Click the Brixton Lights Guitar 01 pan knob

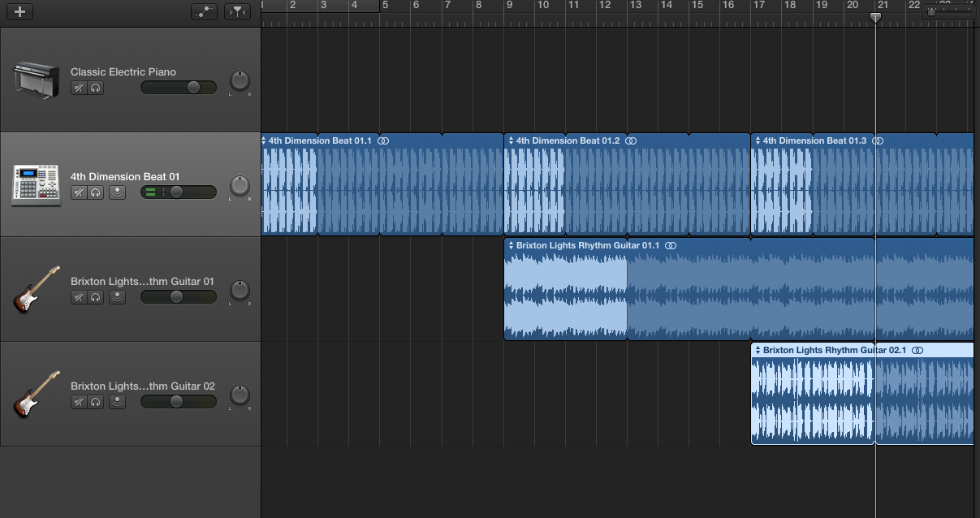click(x=240, y=291)
